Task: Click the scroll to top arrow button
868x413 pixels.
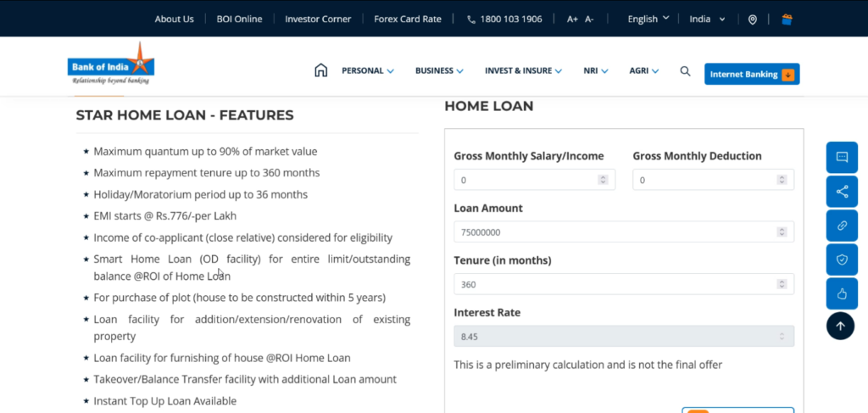Action: [840, 326]
